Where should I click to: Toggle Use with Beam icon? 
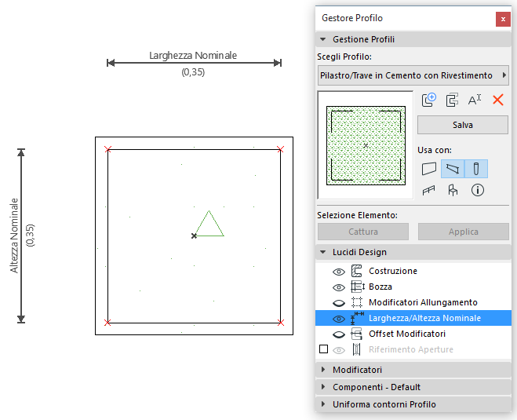tap(453, 169)
